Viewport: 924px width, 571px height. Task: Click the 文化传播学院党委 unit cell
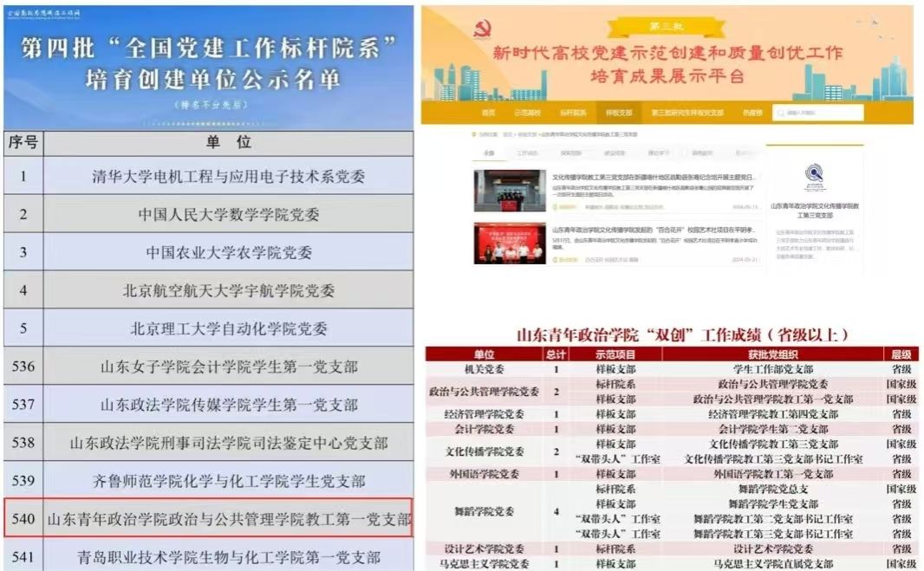click(485, 451)
